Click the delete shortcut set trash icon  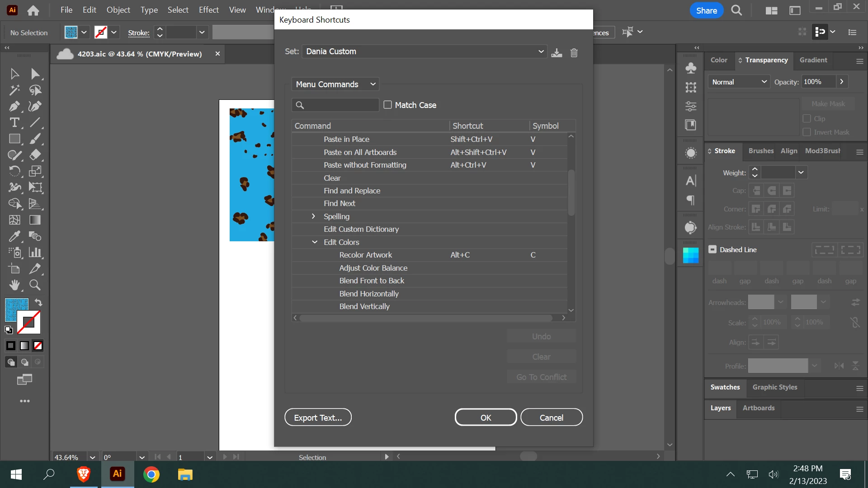point(574,53)
